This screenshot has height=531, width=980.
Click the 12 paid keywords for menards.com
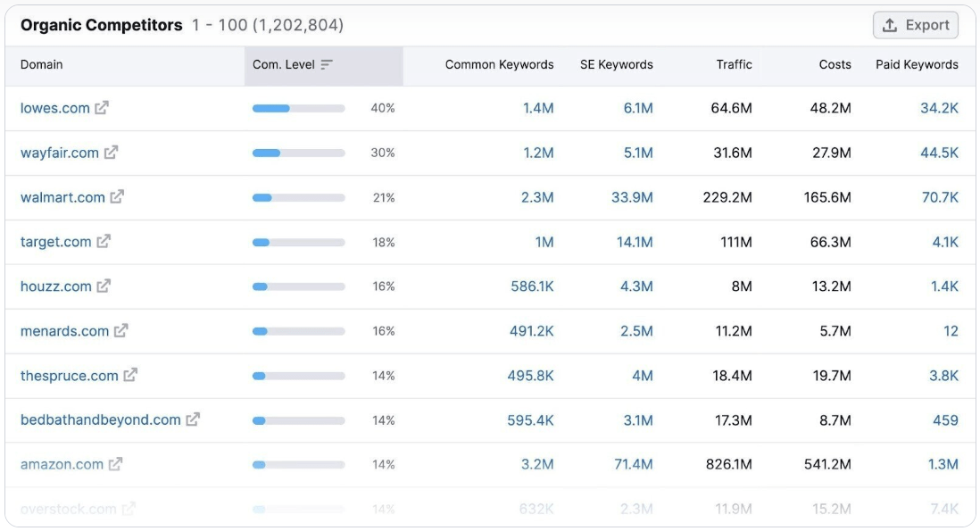[x=951, y=330]
